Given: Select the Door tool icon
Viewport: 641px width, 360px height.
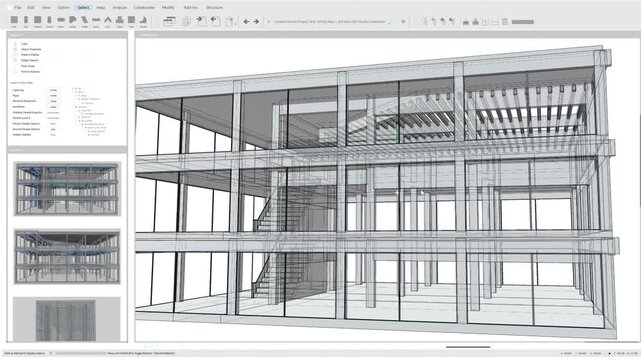Looking at the screenshot, I should [x=26, y=20].
